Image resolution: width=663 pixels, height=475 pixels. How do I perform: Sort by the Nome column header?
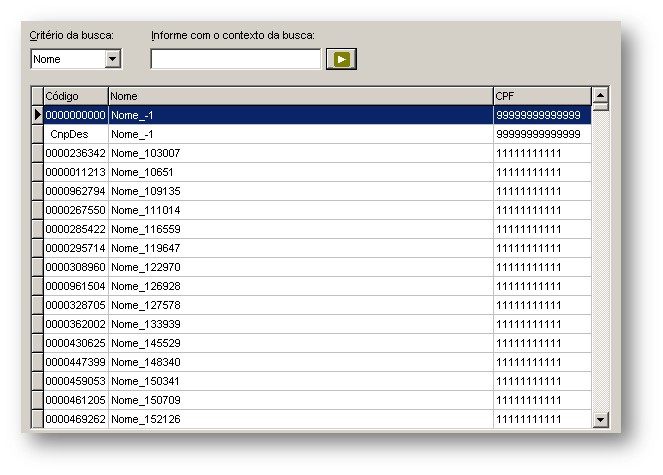tap(301, 96)
